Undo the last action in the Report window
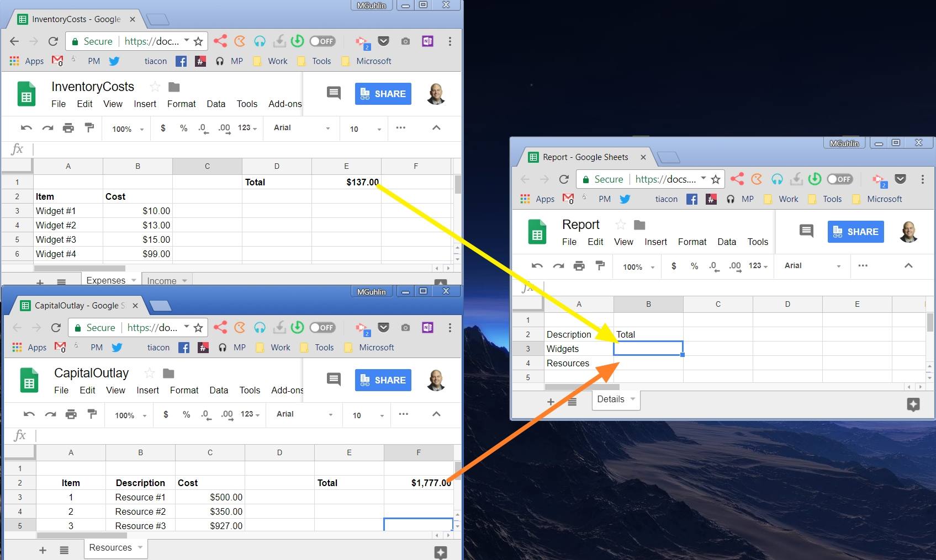 (536, 266)
